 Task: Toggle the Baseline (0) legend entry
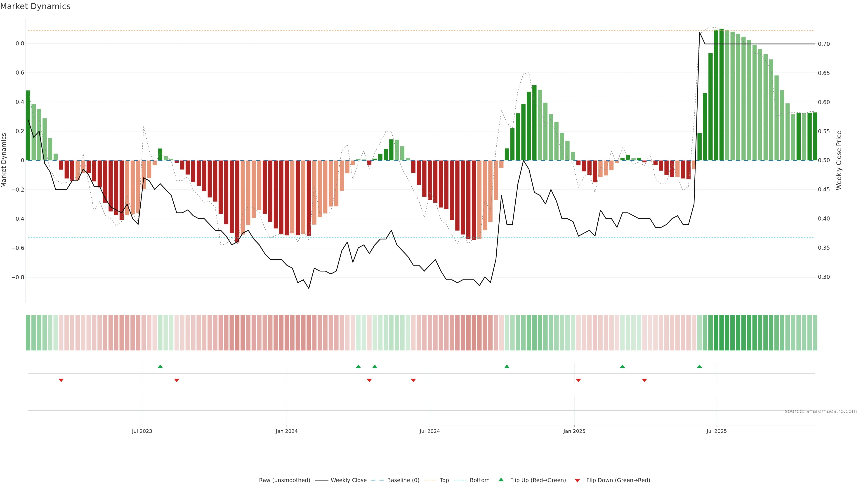point(403,480)
